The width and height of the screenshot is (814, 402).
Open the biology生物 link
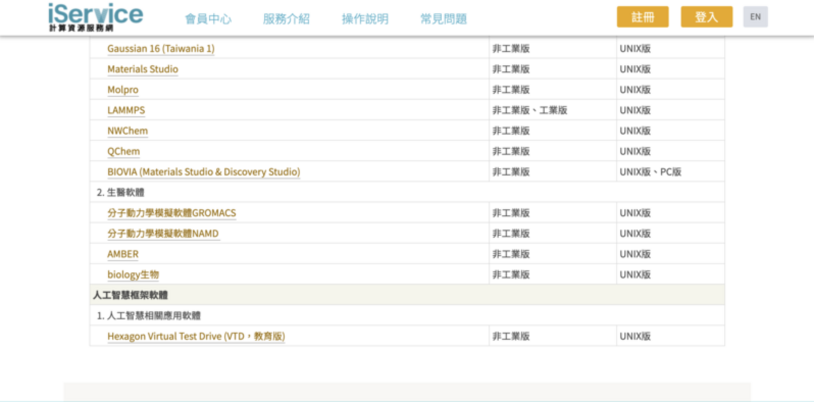(133, 275)
